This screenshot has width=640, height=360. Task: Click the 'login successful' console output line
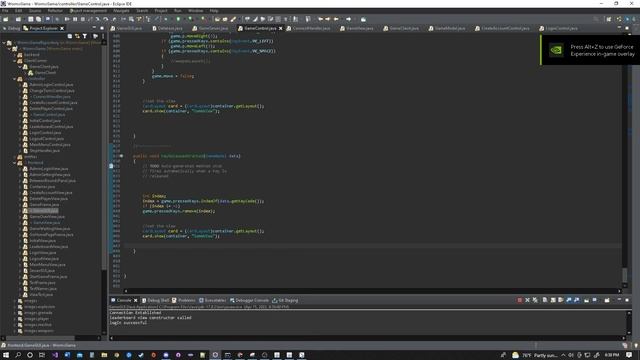128,322
